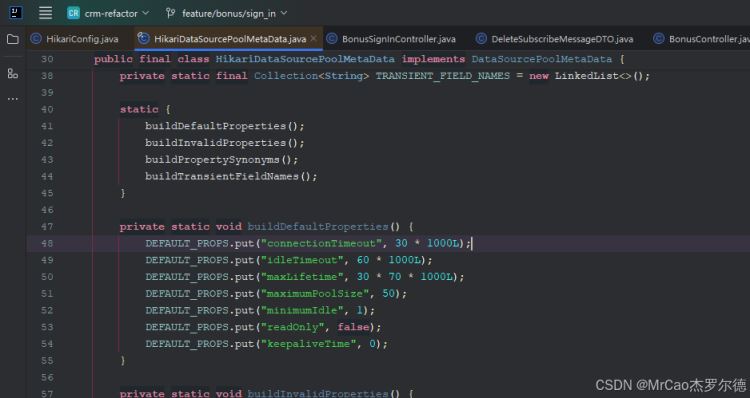Click the DataSourcePoolMetaData interface name
This screenshot has height=398, width=750.
[x=541, y=59]
